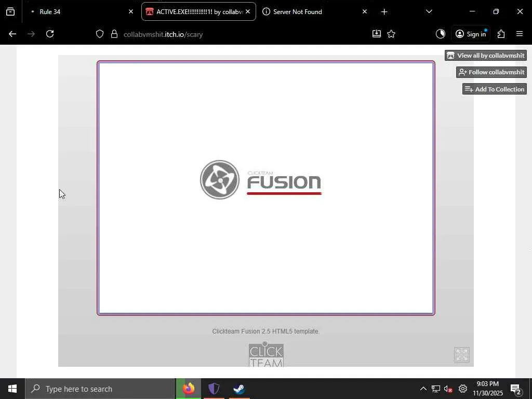This screenshot has width=532, height=399.
Task: Open the Firefox hamburger application menu
Action: coord(520,34)
